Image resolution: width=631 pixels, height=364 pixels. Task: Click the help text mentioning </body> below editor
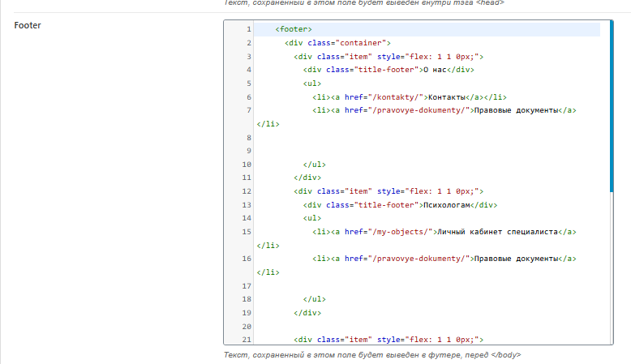pos(372,355)
